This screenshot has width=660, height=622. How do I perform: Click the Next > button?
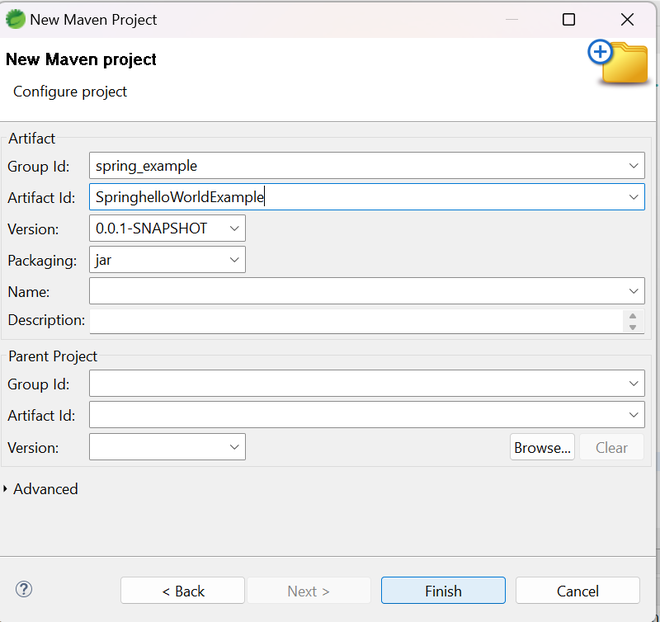[309, 591]
